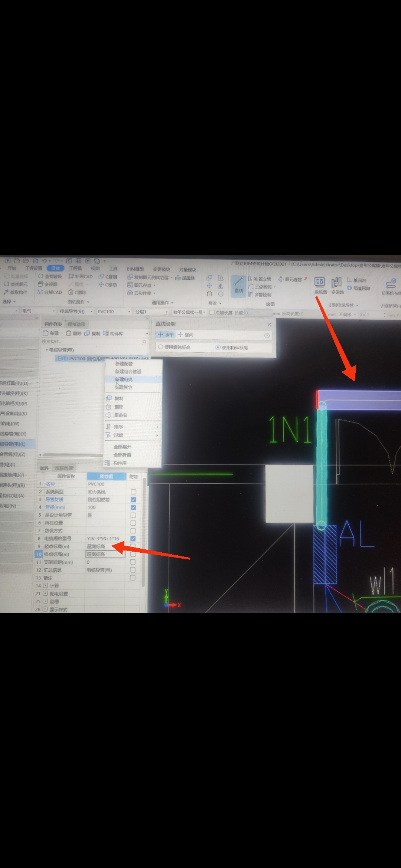
Task: Open the 电缆导管(电) type dropdown
Action: [x=76, y=311]
